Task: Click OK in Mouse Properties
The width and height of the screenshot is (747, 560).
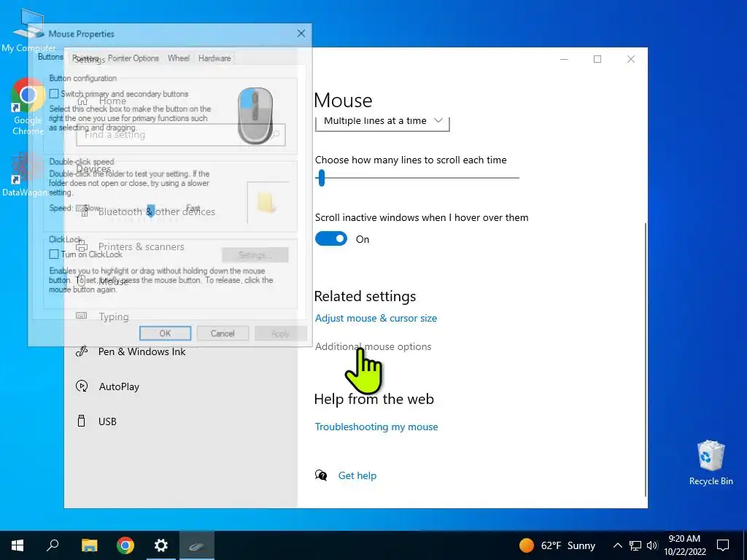Action: click(166, 333)
